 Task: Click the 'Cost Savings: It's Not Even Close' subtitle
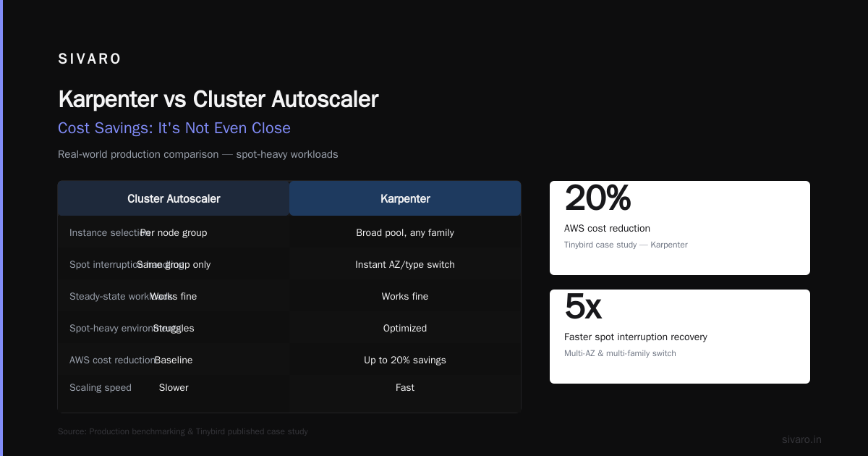pyautogui.click(x=174, y=128)
